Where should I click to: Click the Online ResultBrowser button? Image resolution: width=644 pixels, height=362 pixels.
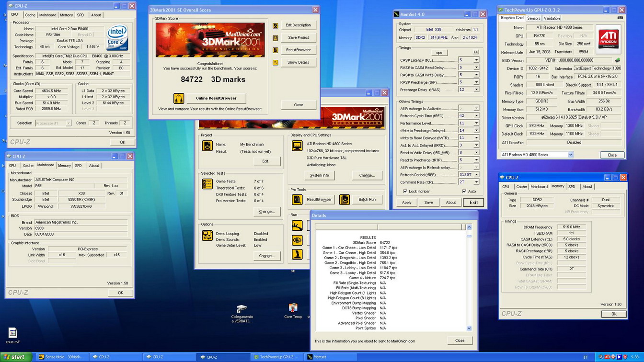(x=216, y=98)
